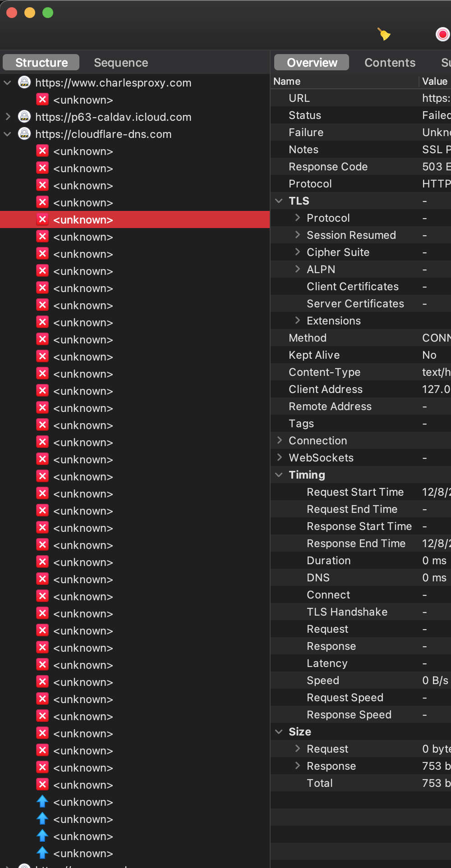Collapse the Size section

(279, 732)
